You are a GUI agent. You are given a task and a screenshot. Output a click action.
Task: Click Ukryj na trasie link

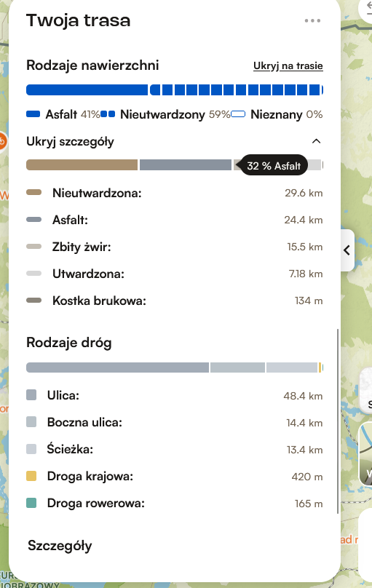coord(288,66)
